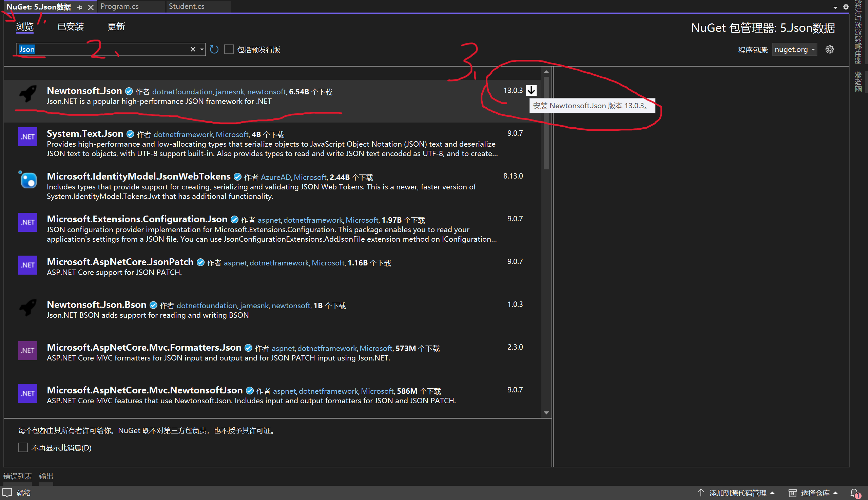This screenshot has height=500, width=868.
Task: Click package list scrollbar up arrow
Action: click(546, 72)
